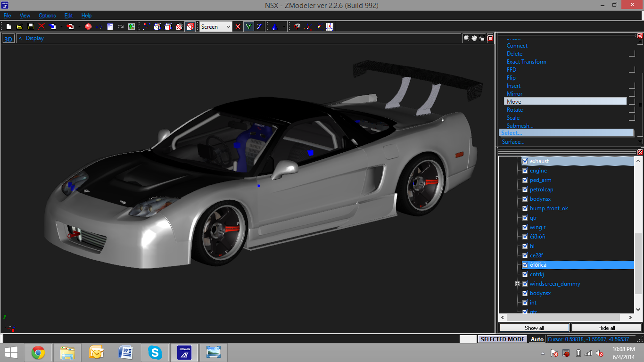
Task: Open the Edit menu
Action: tap(68, 16)
